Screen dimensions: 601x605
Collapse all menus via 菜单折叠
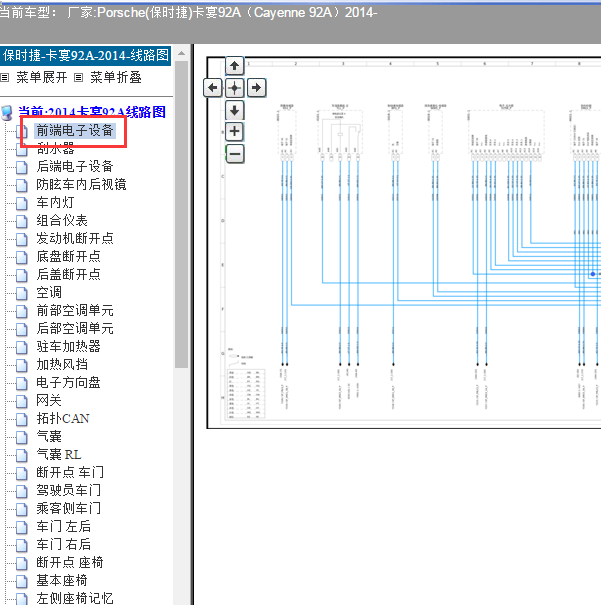click(x=116, y=78)
